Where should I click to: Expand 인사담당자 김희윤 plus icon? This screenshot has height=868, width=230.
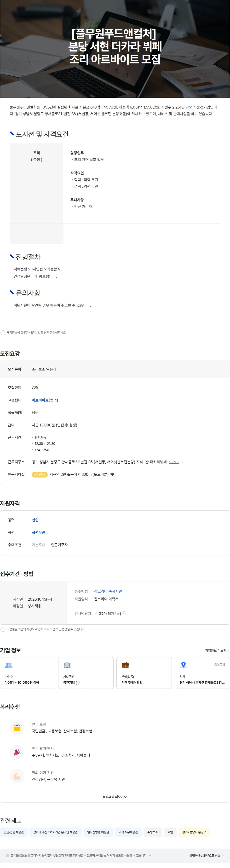click(124, 613)
